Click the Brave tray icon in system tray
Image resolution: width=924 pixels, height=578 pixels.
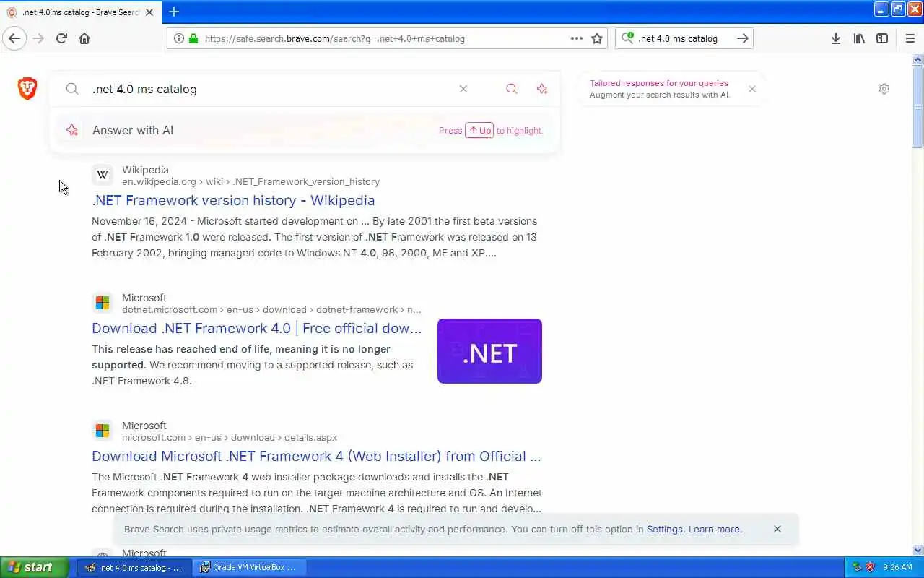pyautogui.click(x=870, y=567)
